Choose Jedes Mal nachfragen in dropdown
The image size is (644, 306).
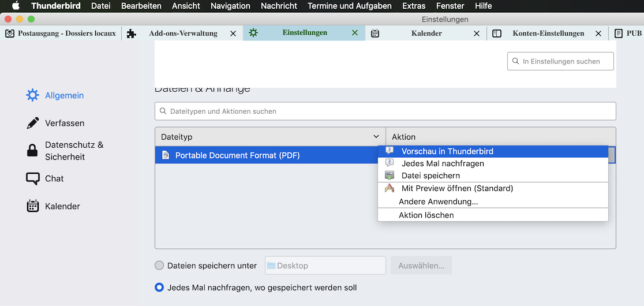[x=493, y=163]
